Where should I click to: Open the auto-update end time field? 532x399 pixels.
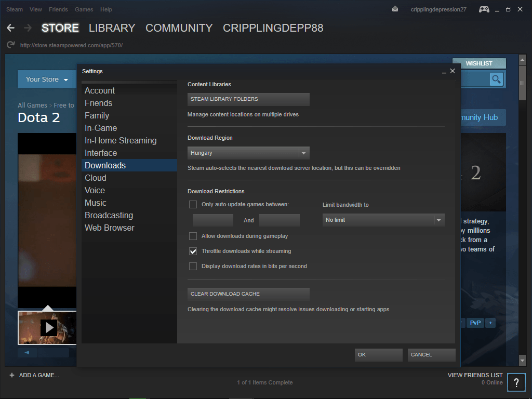click(279, 220)
